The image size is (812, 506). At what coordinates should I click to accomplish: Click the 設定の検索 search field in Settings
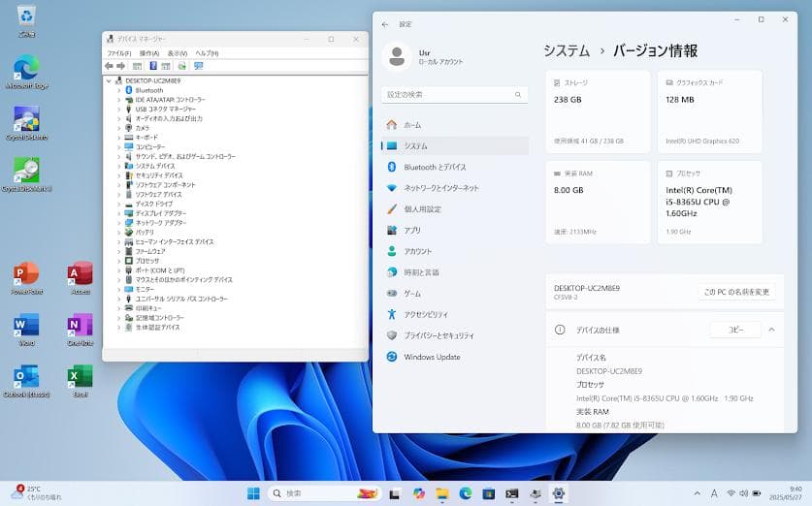pyautogui.click(x=455, y=95)
